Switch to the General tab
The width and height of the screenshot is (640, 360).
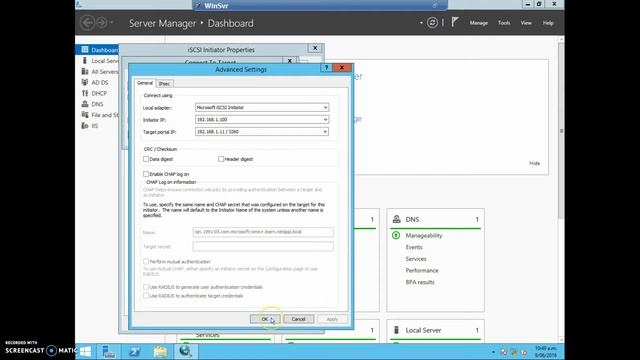click(145, 83)
